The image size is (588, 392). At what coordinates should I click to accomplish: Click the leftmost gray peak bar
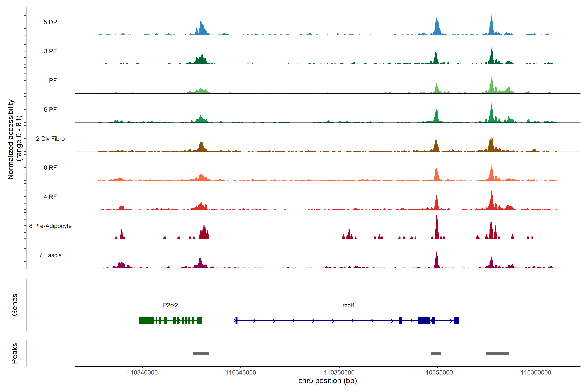pos(201,353)
